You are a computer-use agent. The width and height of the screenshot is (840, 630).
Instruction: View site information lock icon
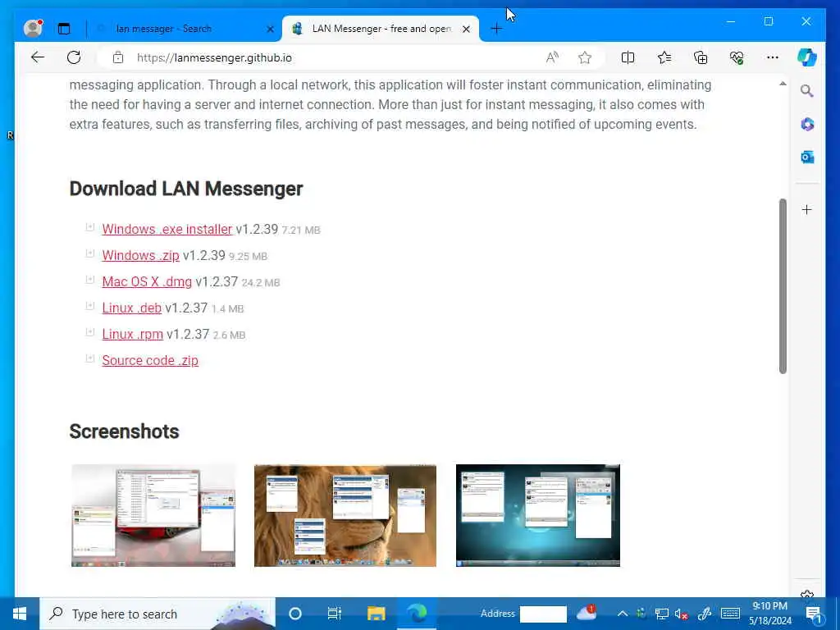(x=118, y=57)
